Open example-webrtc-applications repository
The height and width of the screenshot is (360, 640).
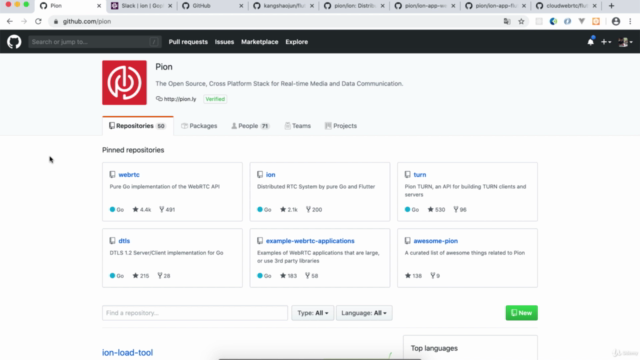[x=310, y=241]
